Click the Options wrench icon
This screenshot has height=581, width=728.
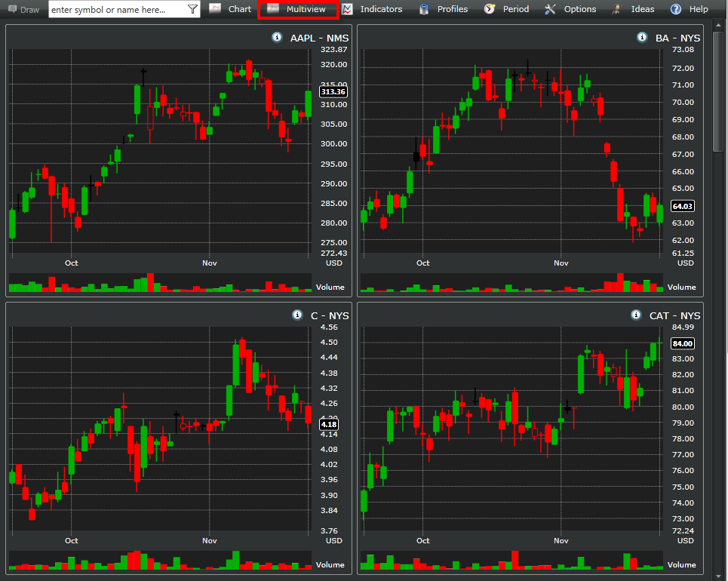550,9
